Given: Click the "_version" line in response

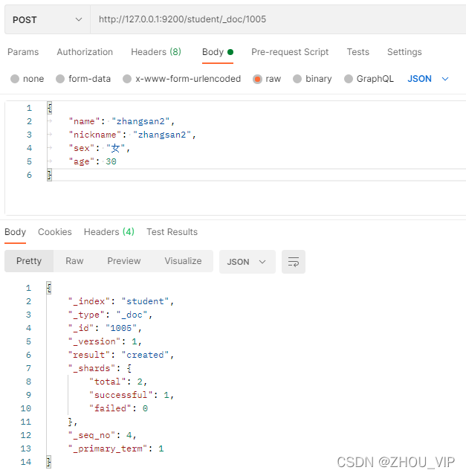Looking at the screenshot, I should 105,341.
